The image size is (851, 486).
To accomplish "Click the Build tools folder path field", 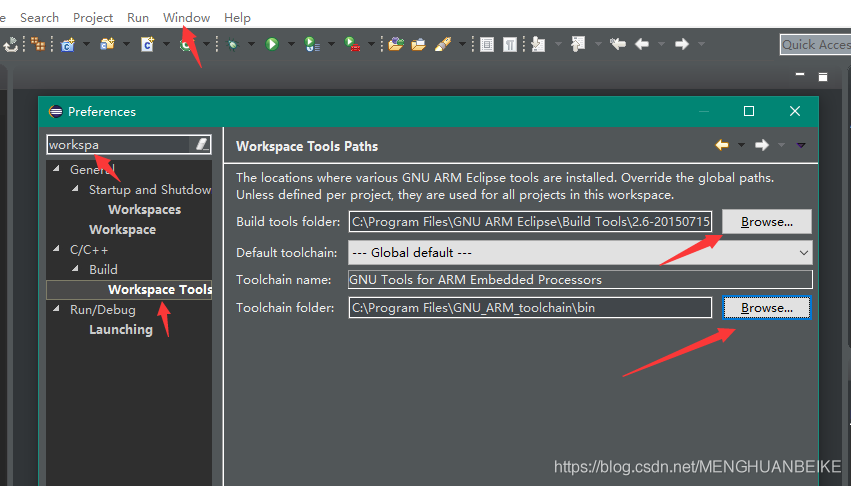I will pos(530,222).
